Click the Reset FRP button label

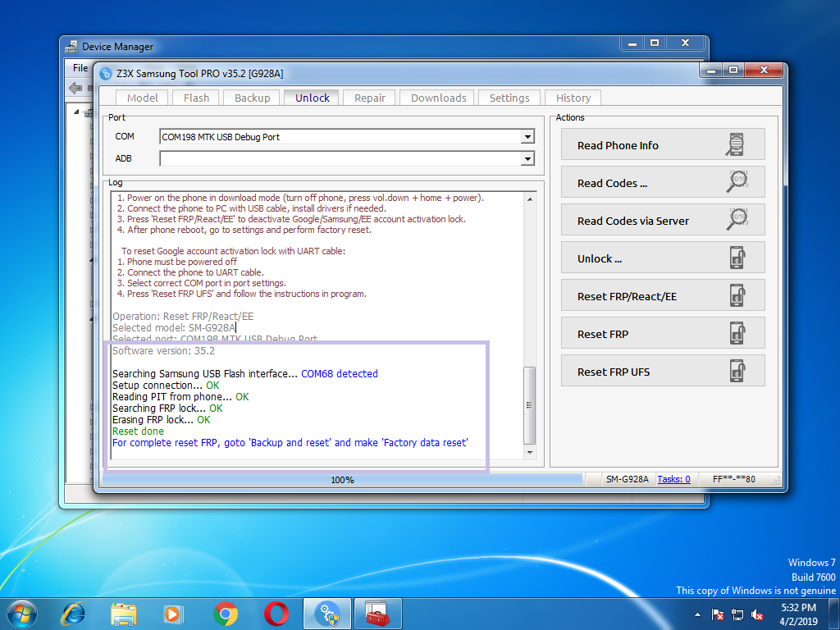click(x=603, y=335)
